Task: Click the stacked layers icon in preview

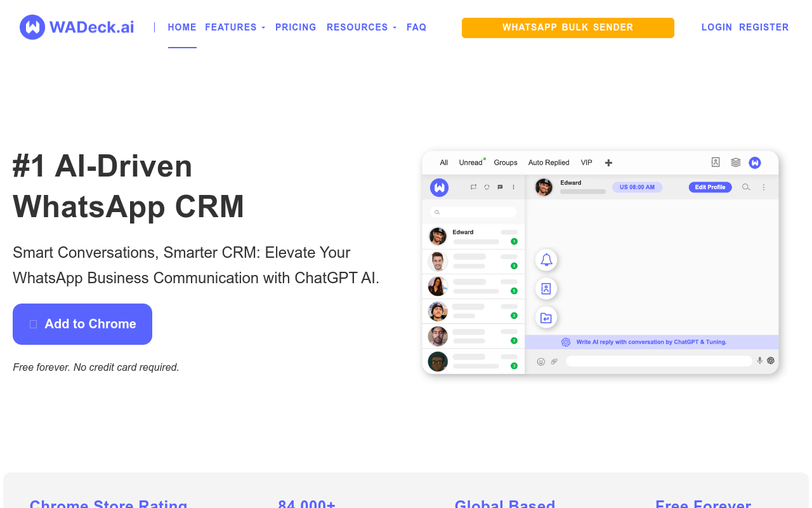Action: tap(736, 163)
